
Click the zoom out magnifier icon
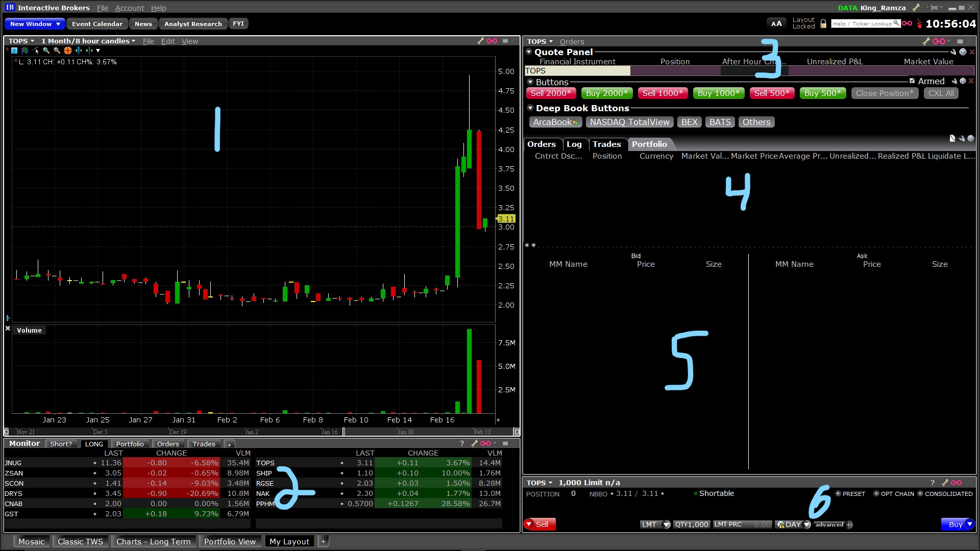57,51
